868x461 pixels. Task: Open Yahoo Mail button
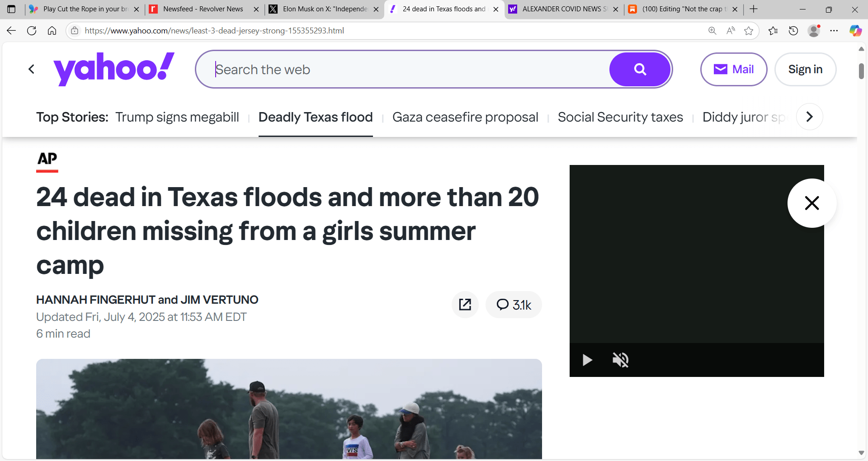(734, 69)
